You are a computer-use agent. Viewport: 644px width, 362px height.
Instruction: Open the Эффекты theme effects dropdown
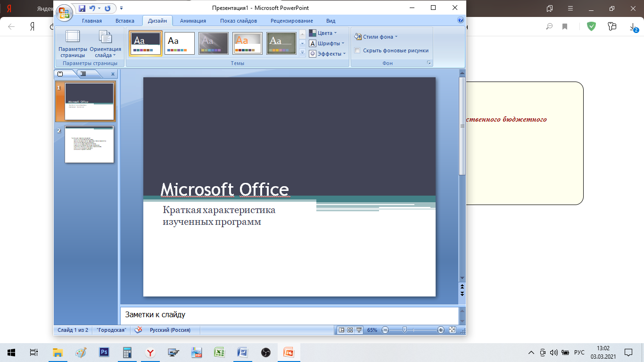tap(328, 54)
